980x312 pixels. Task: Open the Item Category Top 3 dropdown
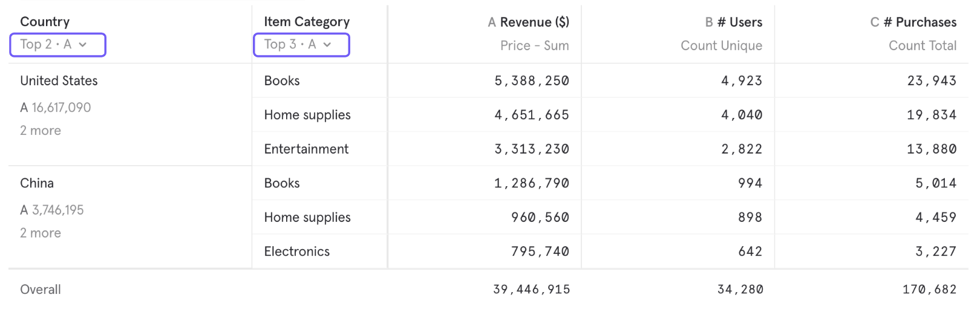point(301,45)
